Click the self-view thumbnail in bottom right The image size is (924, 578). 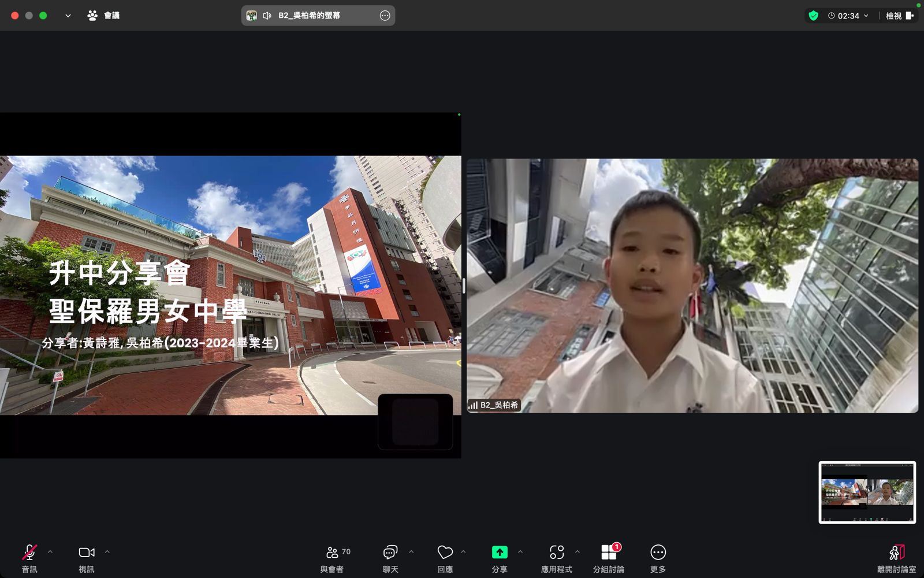(x=867, y=492)
